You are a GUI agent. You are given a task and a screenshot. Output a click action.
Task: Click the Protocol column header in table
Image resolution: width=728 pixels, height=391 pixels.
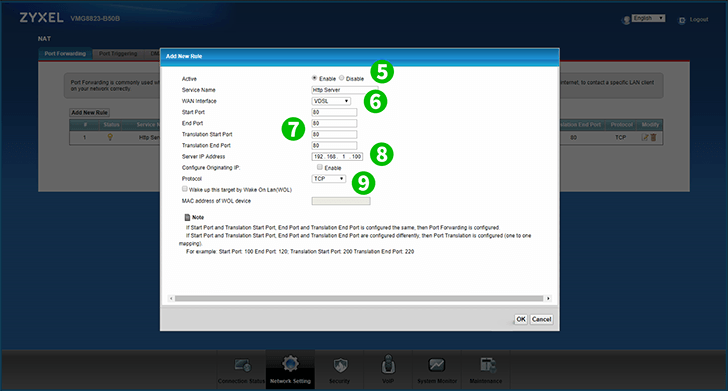click(x=621, y=124)
